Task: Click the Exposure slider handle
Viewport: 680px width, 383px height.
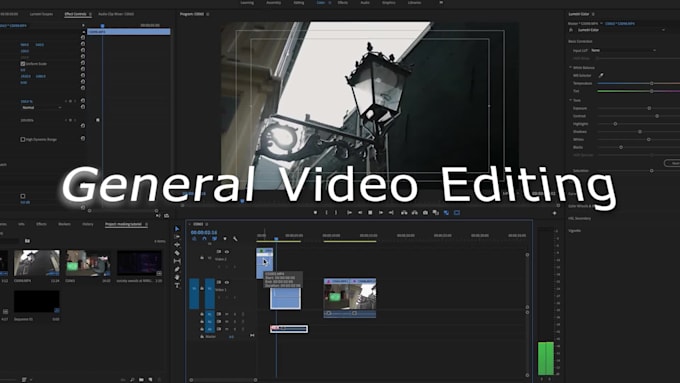Action: tap(649, 108)
